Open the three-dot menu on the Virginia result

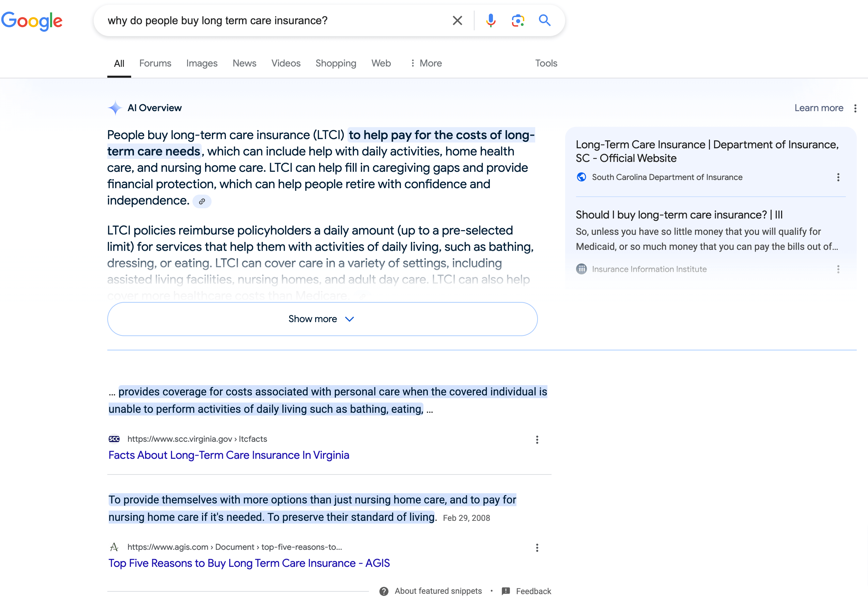coord(537,439)
